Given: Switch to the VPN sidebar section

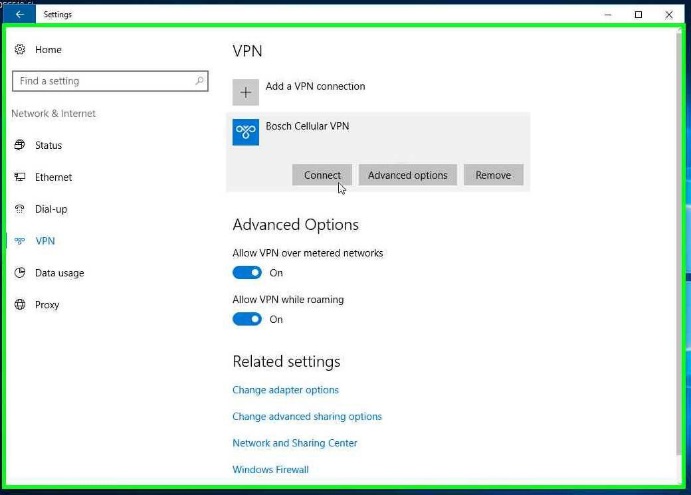Looking at the screenshot, I should click(45, 241).
